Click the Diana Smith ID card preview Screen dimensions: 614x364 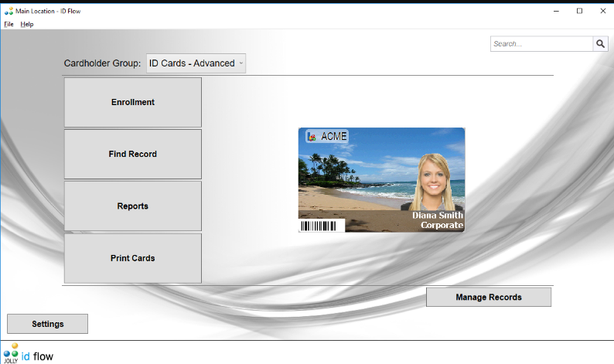pyautogui.click(x=381, y=180)
